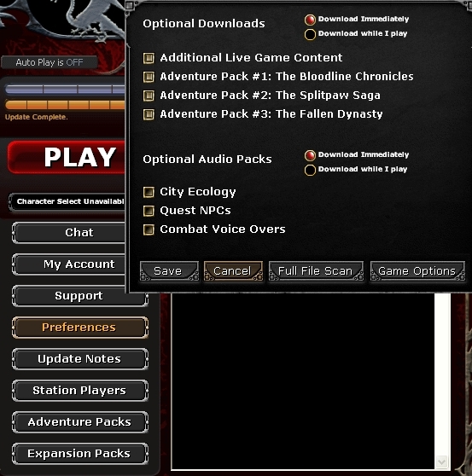This screenshot has width=472, height=476.
Task: Toggle Combat Voice Overs checkbox
Action: 149,229
